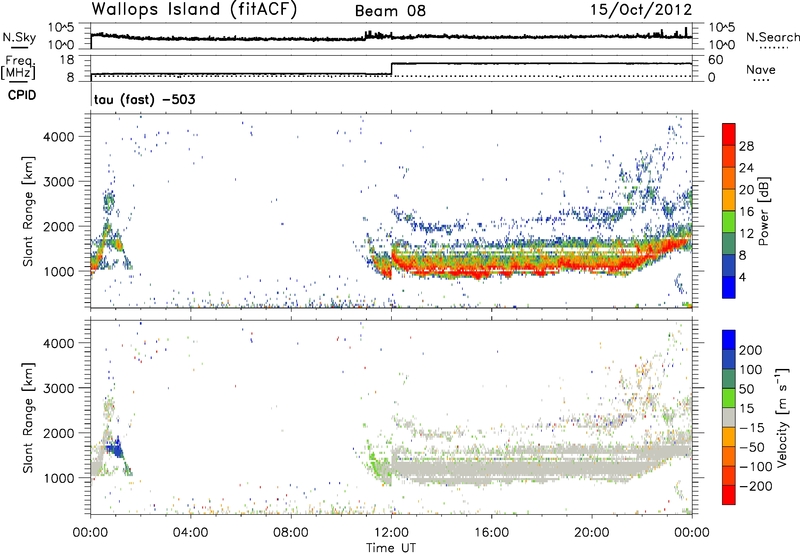Viewport: 800px width, 554px height.
Task: Click the '50' value on Velocity color bar
Action: (x=746, y=389)
